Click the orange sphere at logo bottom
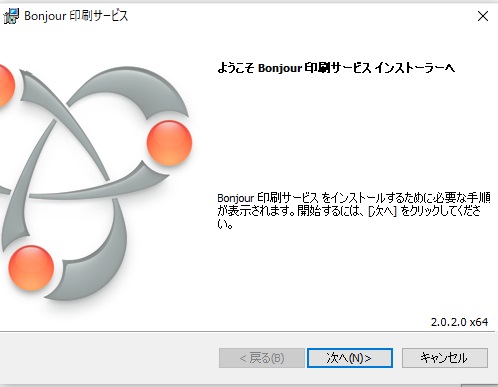The image size is (498, 387). 31,268
